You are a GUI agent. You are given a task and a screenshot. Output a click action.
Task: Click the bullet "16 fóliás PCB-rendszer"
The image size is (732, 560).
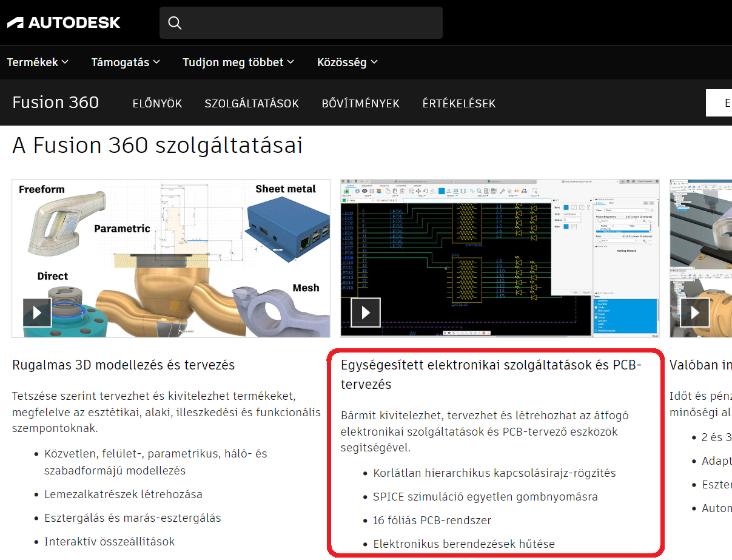click(432, 520)
